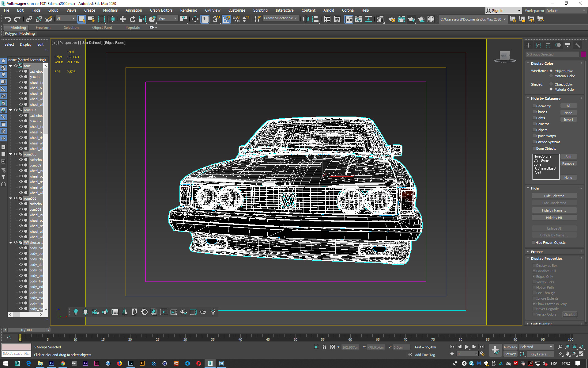
Task: Click the Invert category button
Action: tap(568, 120)
